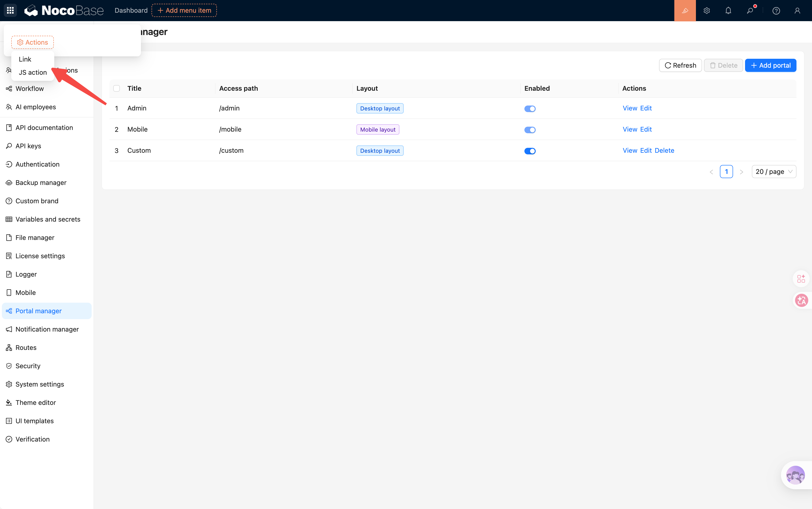
Task: Click Custom brand icon in sidebar
Action: click(9, 201)
